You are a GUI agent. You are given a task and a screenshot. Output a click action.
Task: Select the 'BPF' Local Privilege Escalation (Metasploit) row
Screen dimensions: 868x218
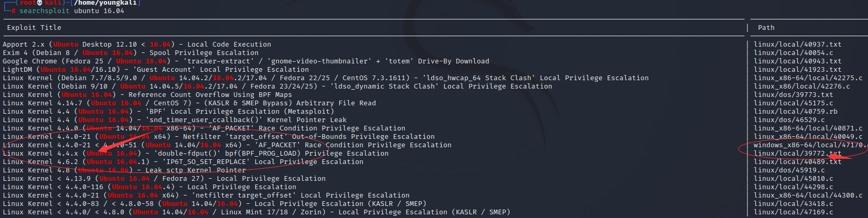[x=168, y=112]
